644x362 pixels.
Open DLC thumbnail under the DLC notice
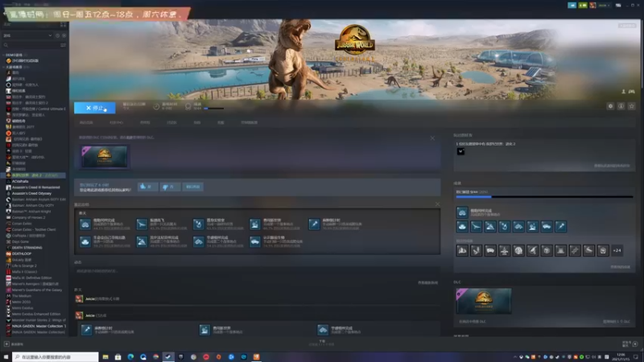(105, 157)
